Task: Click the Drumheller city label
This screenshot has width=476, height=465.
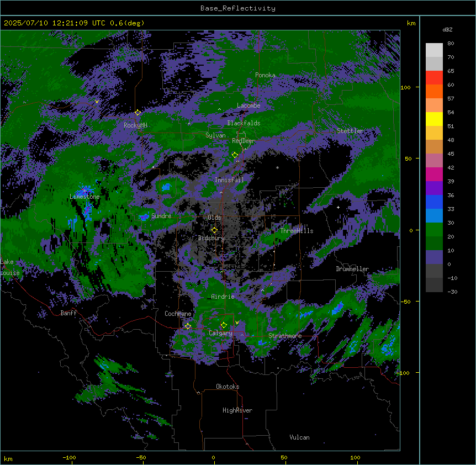Action: 352,269
